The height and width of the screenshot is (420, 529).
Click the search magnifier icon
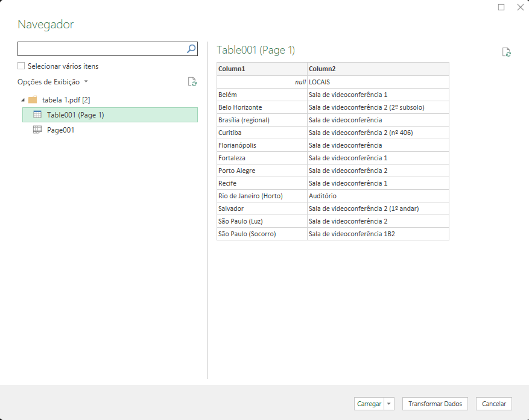(191, 49)
